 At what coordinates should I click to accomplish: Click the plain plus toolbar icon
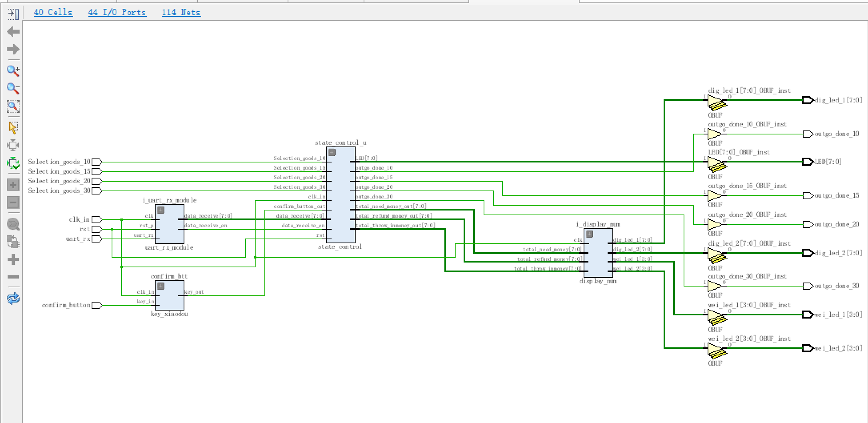click(x=13, y=259)
